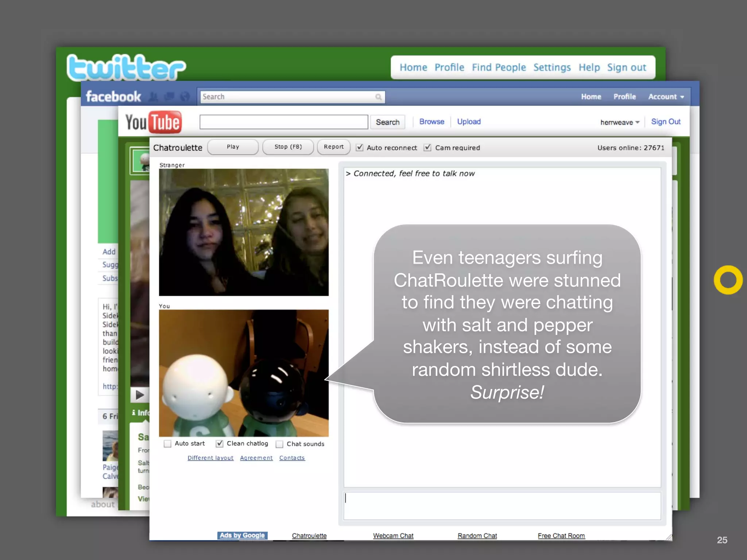747x560 pixels.
Task: Click the Twitter logo
Action: point(126,68)
